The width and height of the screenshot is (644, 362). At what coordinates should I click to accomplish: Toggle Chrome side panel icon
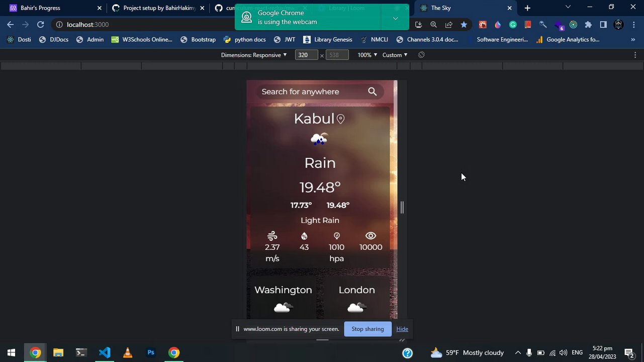click(x=603, y=25)
